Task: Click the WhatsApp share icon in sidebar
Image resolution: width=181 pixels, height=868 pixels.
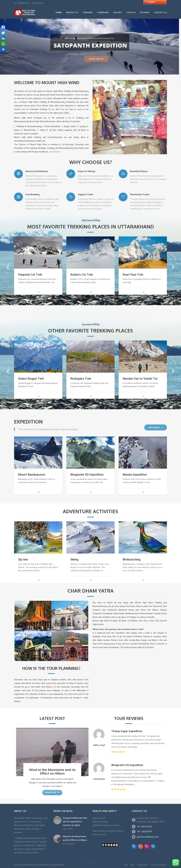Action: coord(3,44)
